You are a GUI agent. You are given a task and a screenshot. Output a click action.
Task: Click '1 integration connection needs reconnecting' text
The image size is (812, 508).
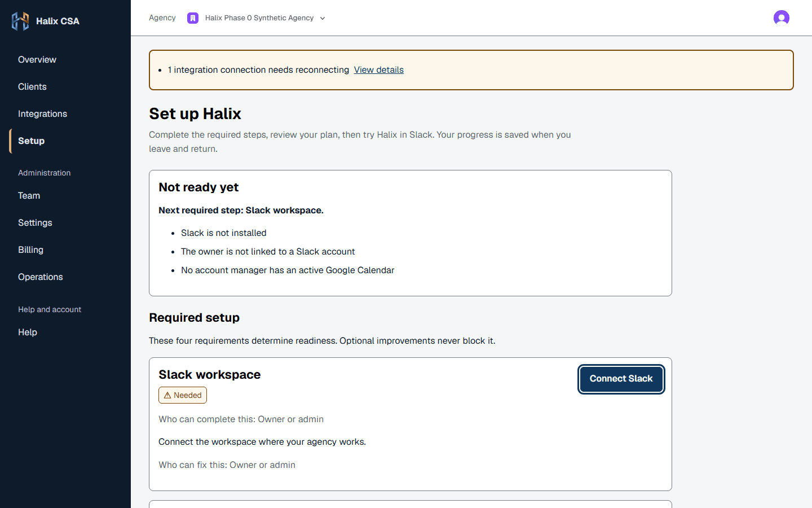[x=258, y=69]
